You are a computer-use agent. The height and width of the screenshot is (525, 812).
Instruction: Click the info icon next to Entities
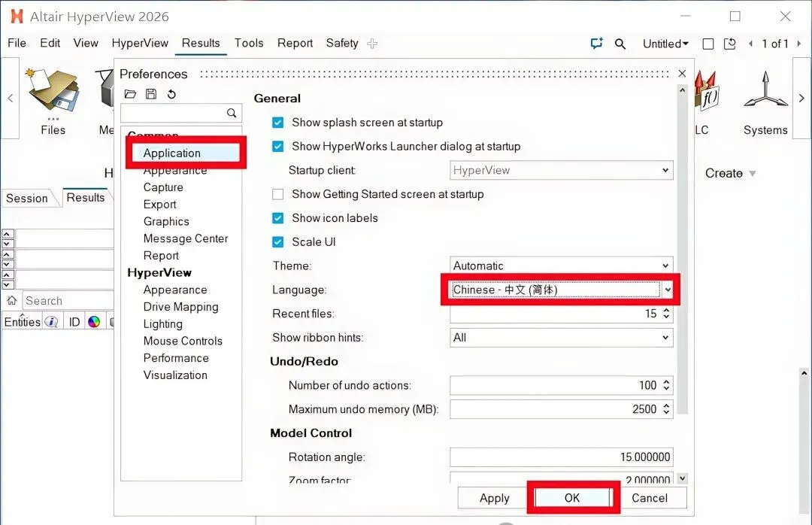(x=51, y=322)
